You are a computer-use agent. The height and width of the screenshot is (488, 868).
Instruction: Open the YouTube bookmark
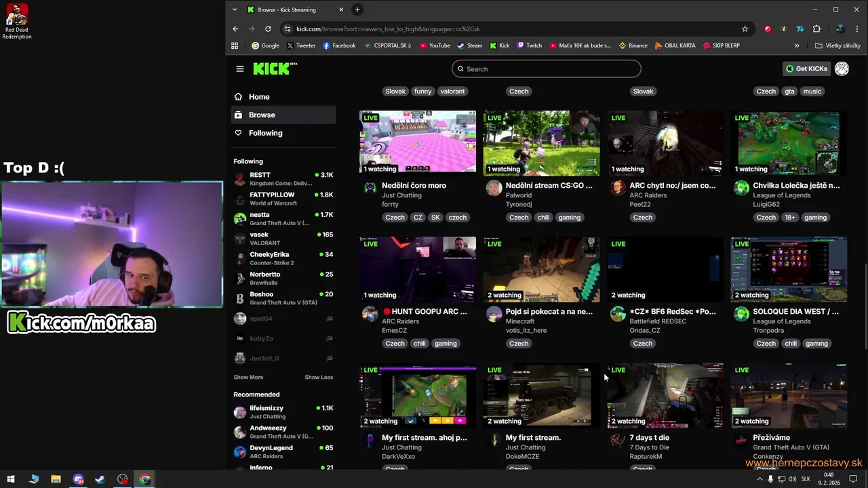pyautogui.click(x=435, y=45)
